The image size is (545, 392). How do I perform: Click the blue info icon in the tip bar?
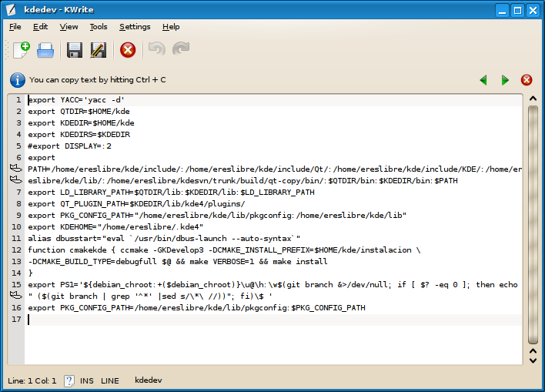pos(18,80)
